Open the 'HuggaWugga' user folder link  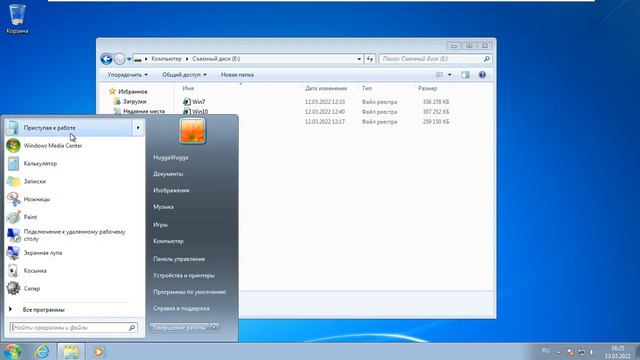coord(171,158)
